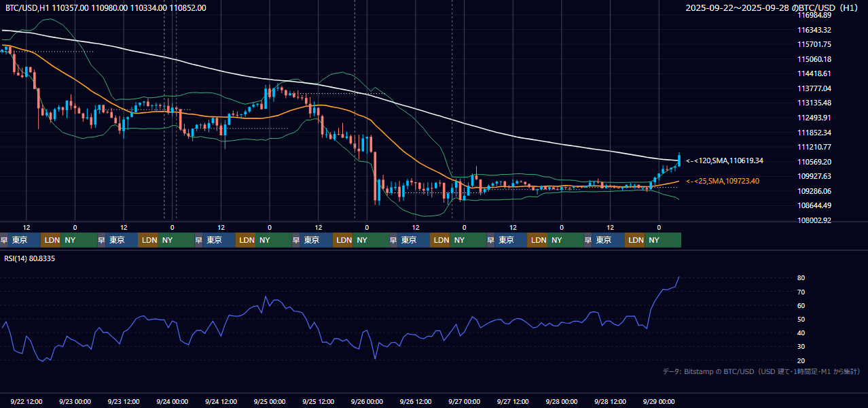Click the RSI axis level 80
Viewport: 868px width, 408px height.
(x=801, y=278)
